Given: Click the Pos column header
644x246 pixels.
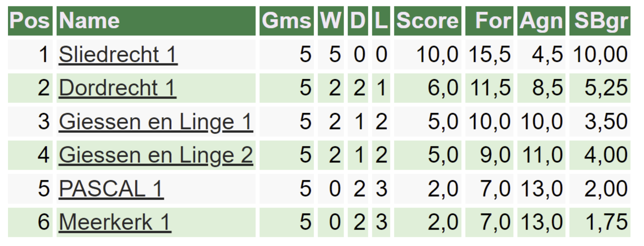Looking at the screenshot, I should tap(30, 21).
